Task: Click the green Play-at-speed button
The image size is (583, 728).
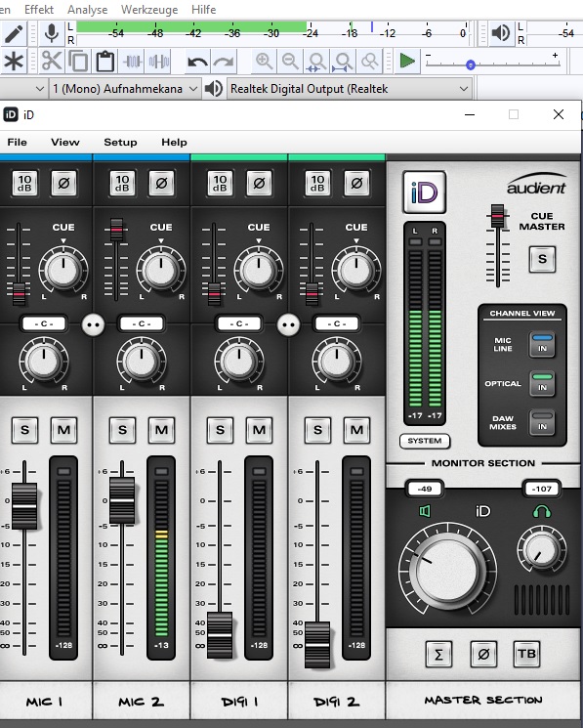Action: (x=407, y=61)
